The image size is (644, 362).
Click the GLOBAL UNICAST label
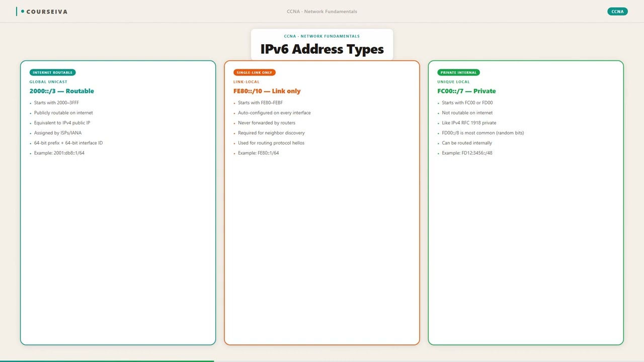coord(48,82)
